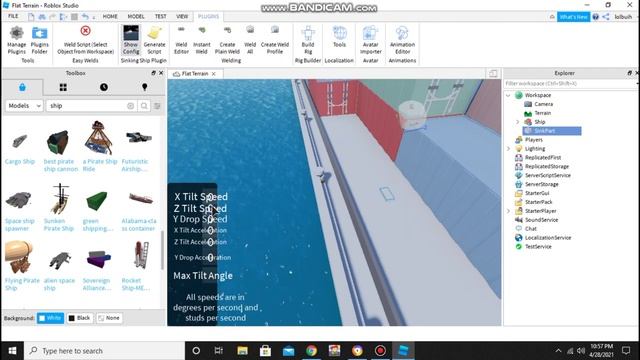Click the Toolbox search field
640x360 pixels.
(x=87, y=106)
